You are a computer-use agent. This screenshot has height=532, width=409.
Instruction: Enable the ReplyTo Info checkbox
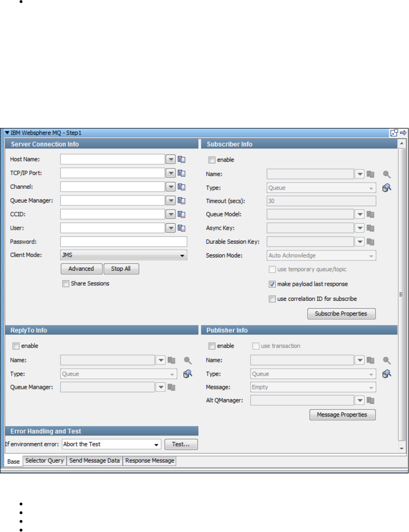tap(16, 346)
